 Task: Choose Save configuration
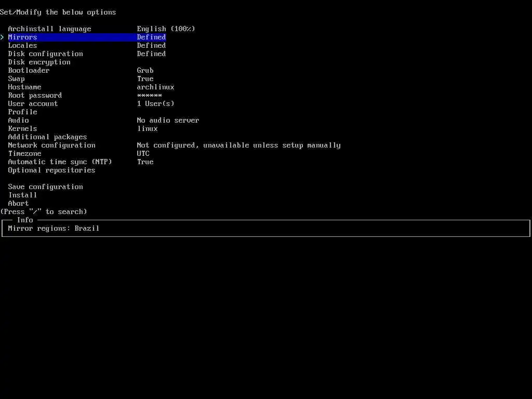click(46, 187)
